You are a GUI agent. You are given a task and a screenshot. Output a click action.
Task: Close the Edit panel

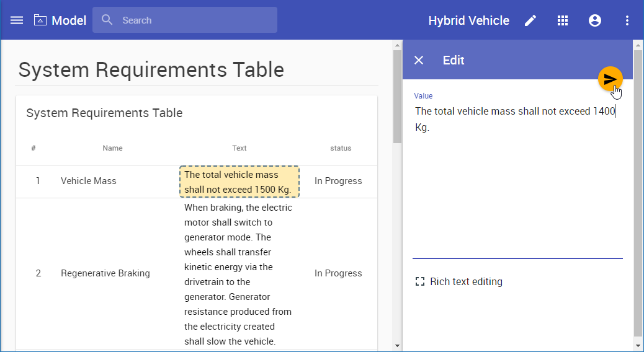(419, 60)
